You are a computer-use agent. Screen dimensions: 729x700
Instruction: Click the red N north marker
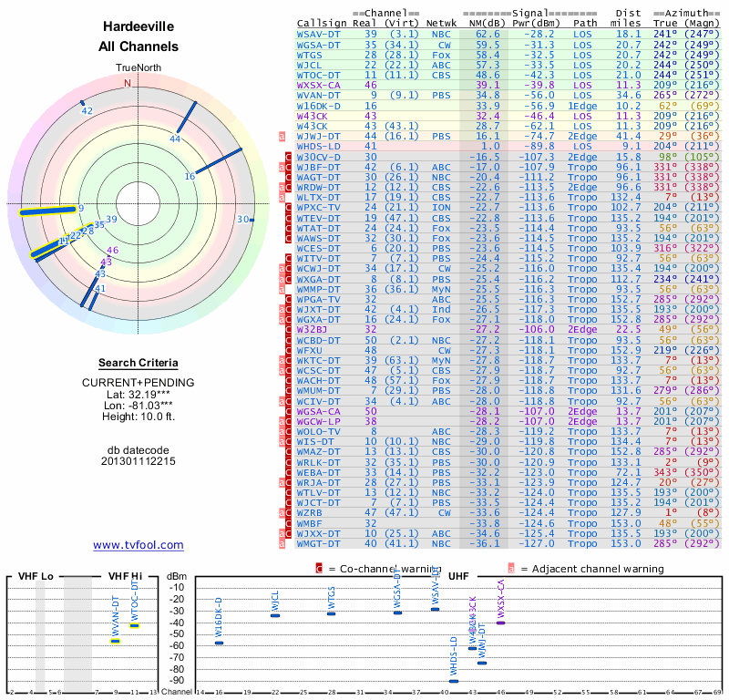(128, 83)
